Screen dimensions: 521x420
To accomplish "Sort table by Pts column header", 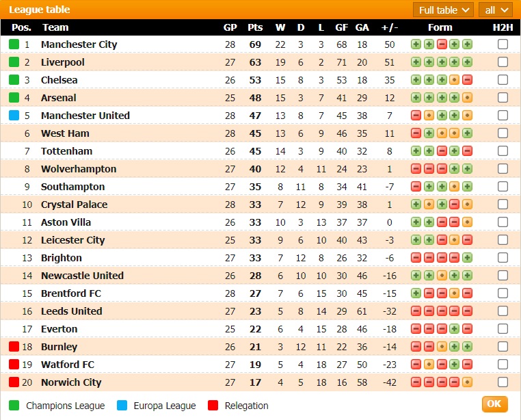I will 255,27.
